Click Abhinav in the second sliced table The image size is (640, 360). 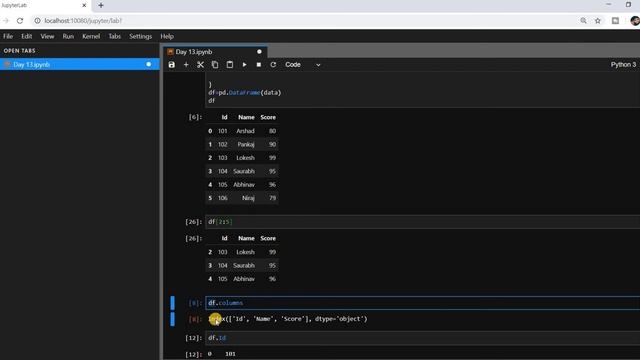coord(244,279)
